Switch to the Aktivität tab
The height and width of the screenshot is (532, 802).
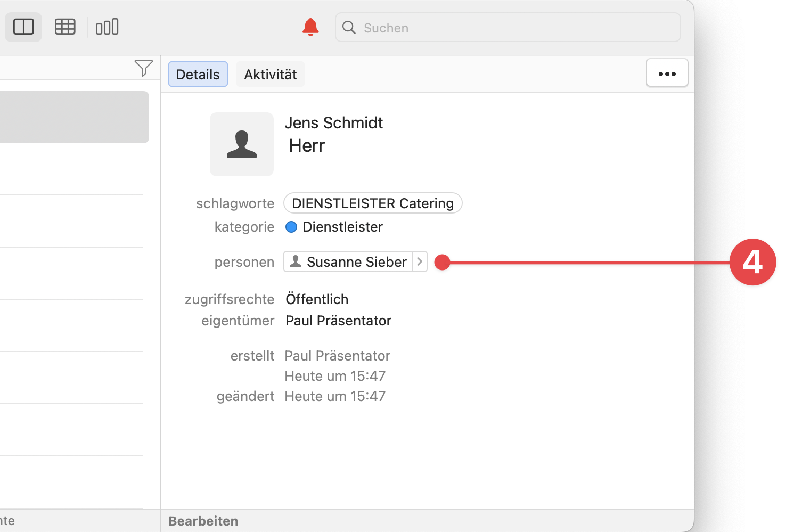(270, 75)
